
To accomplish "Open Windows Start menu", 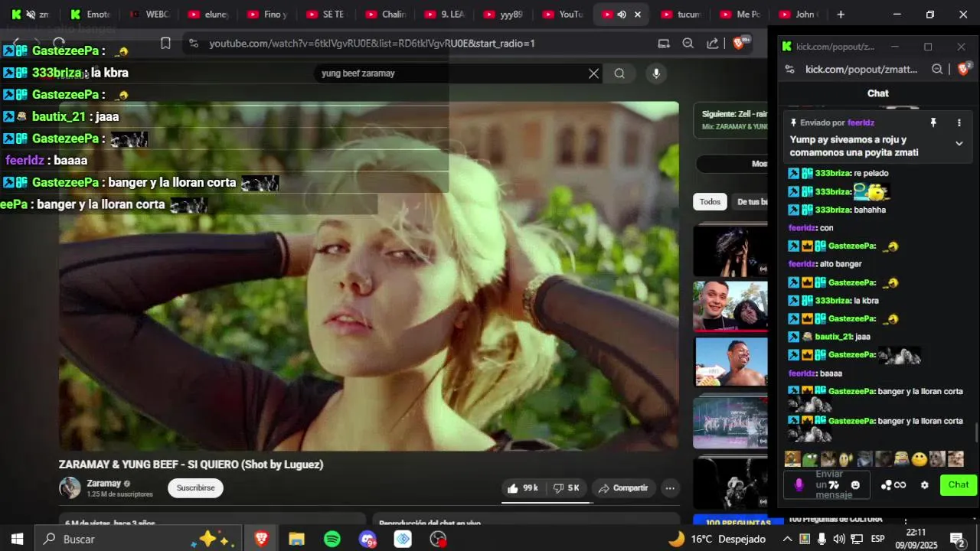I will [x=17, y=539].
